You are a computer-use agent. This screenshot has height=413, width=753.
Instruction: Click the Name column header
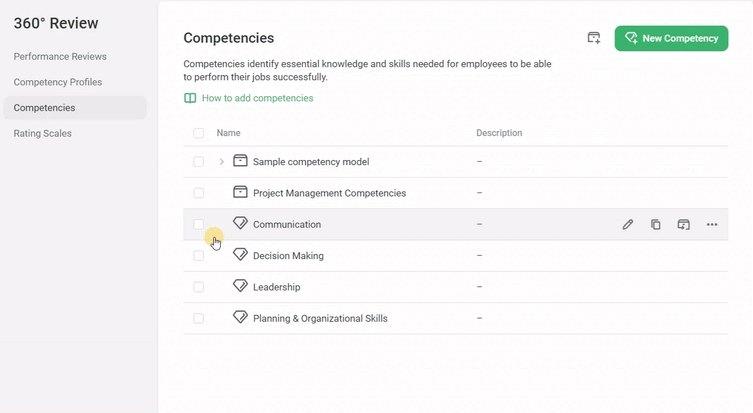click(x=229, y=133)
